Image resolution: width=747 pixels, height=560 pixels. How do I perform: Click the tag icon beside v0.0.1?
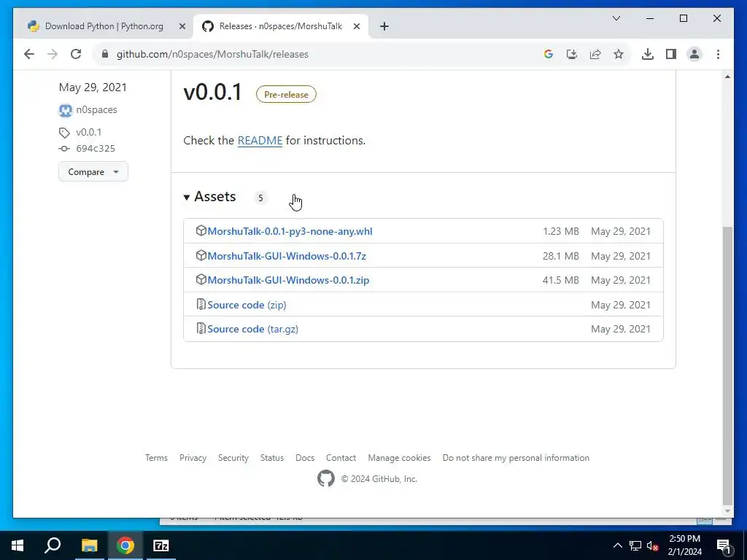coord(64,133)
